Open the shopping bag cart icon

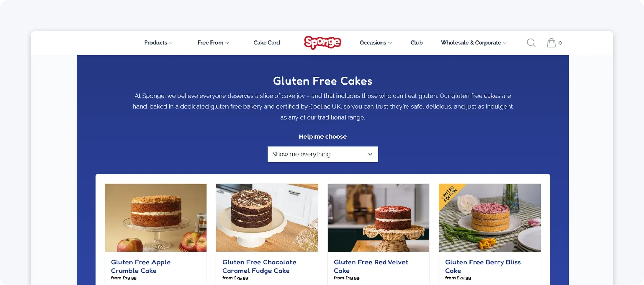click(551, 43)
